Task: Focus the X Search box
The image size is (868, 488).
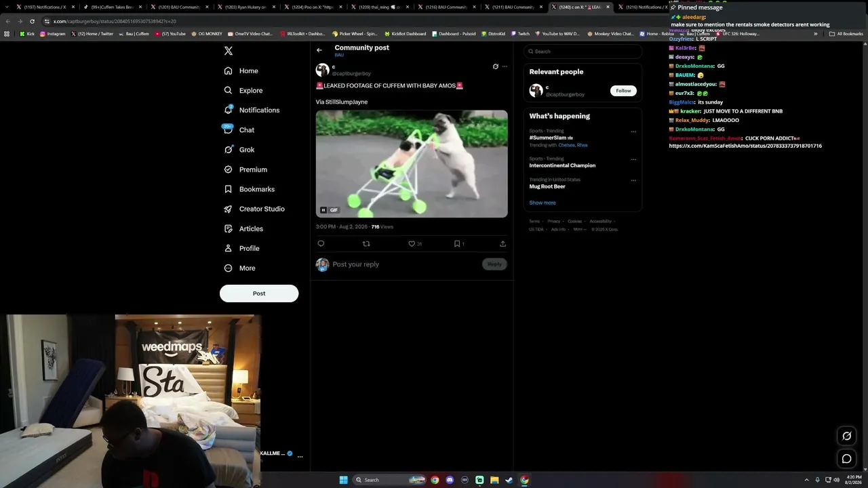Action: (582, 52)
